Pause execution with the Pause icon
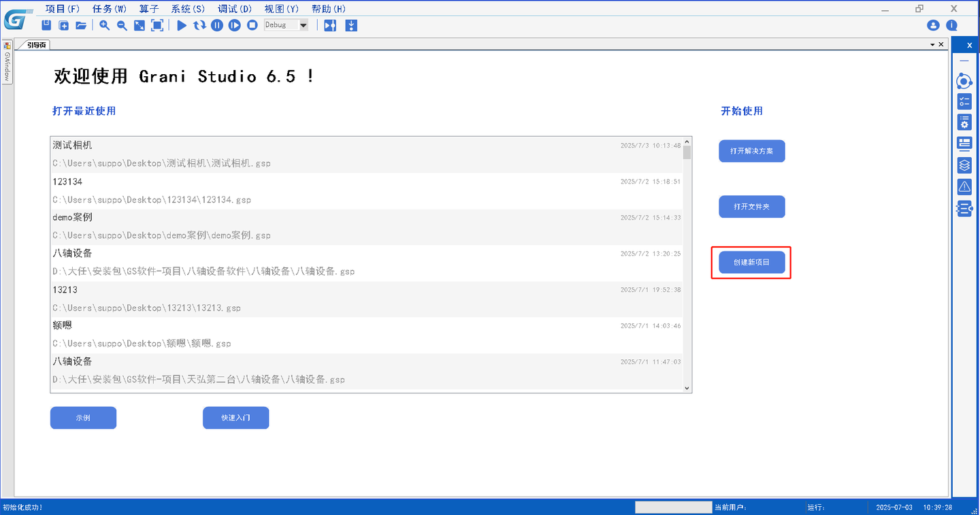This screenshot has height=515, width=980. click(x=217, y=25)
